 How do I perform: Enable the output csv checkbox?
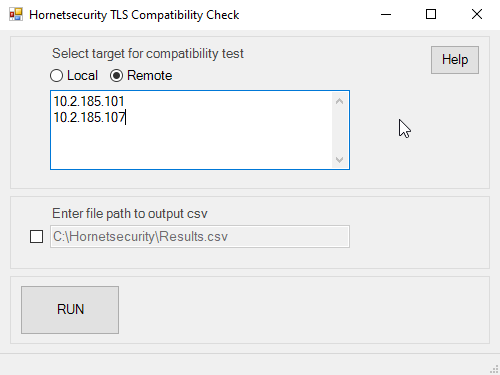[36, 237]
